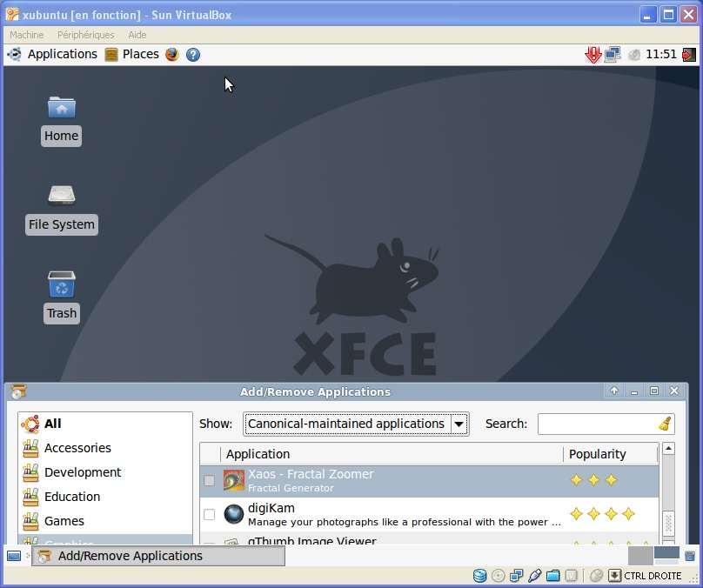The height and width of the screenshot is (588, 703).
Task: Open the help icon in top panel
Action: pos(193,54)
